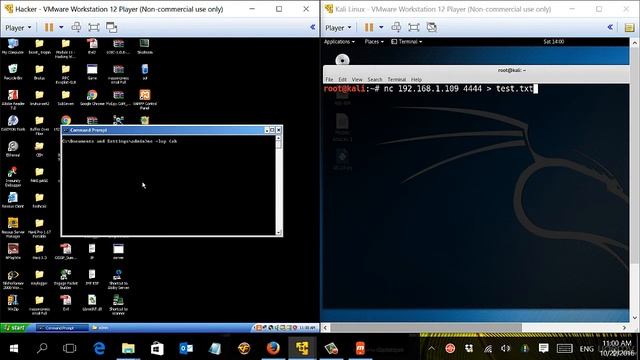Screen dimensions: 640x360
Task: Toggle Unity mode in Hacker VMware toolbar
Action: point(111,27)
